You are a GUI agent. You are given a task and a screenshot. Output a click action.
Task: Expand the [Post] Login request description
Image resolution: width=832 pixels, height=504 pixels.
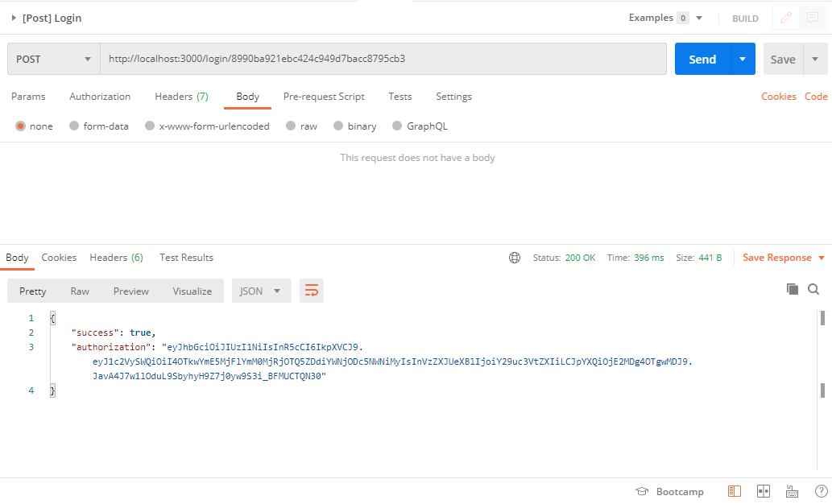[14, 18]
